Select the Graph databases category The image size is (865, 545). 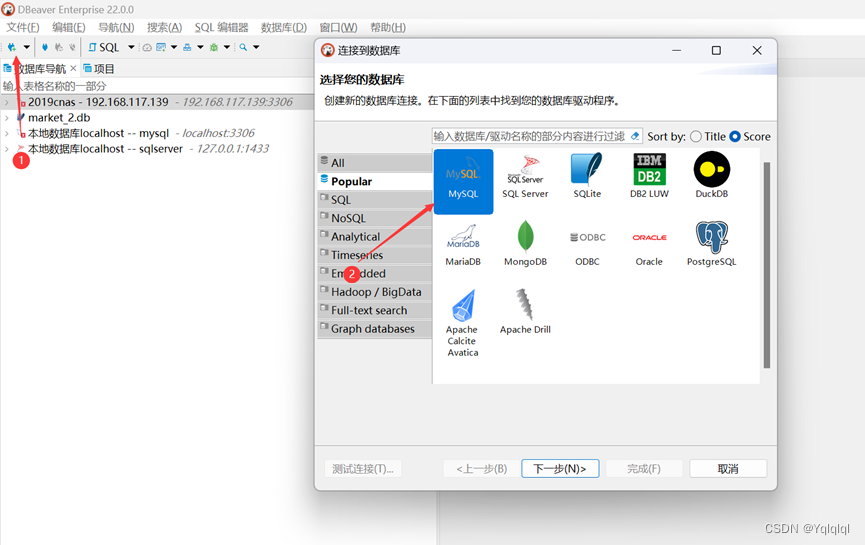coord(375,329)
